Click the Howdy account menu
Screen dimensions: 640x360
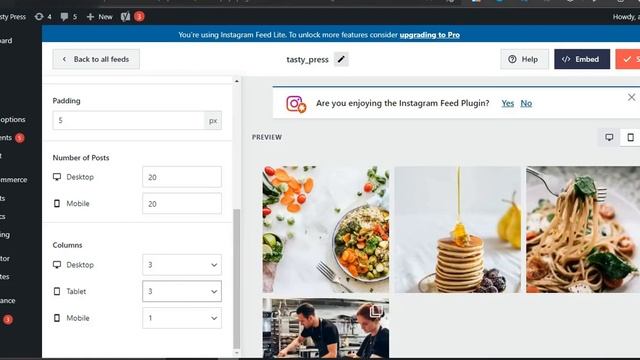pyautogui.click(x=626, y=17)
